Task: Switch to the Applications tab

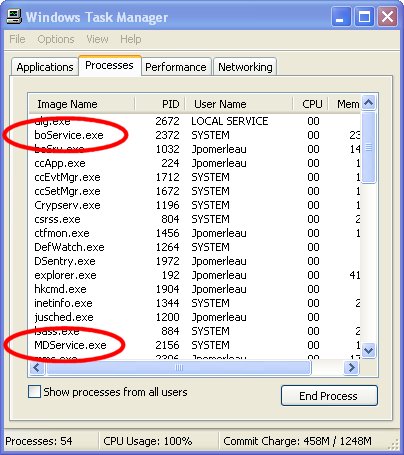Action: coord(45,67)
